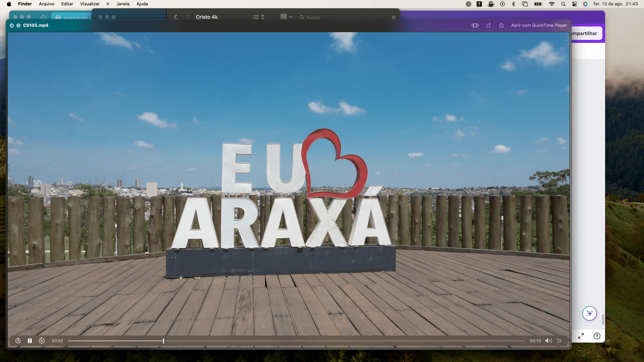The width and height of the screenshot is (644, 362).
Task: Click the overlapping windows menu bar icon
Action: 525,4
